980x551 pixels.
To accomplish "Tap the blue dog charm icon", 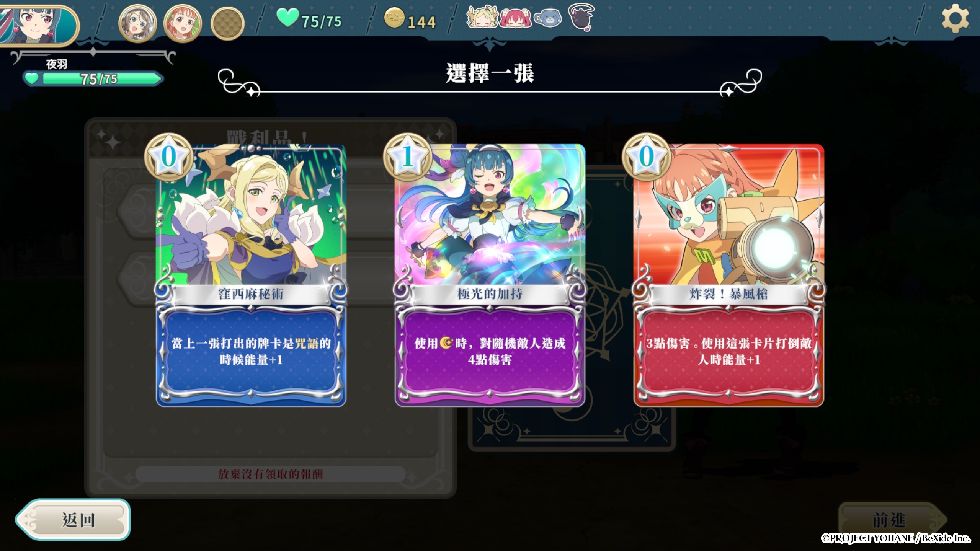I will coord(548,18).
